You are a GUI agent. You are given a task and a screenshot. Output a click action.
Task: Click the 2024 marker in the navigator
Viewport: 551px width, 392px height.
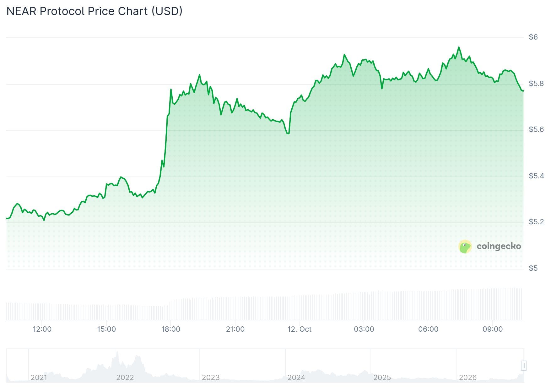pyautogui.click(x=296, y=377)
